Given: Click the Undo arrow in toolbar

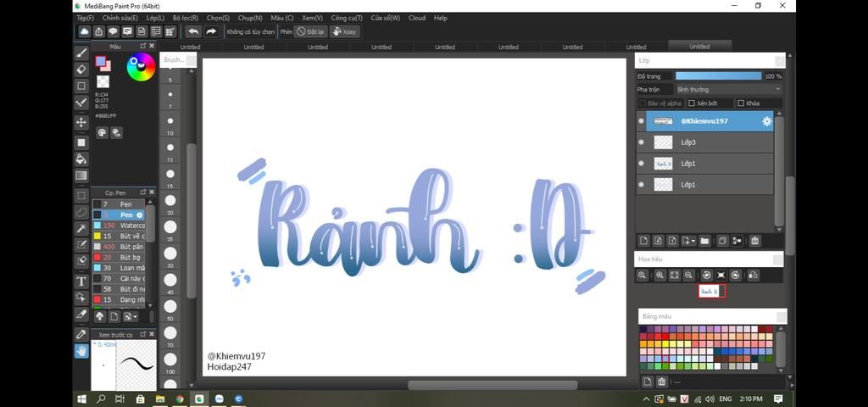Looking at the screenshot, I should (192, 31).
